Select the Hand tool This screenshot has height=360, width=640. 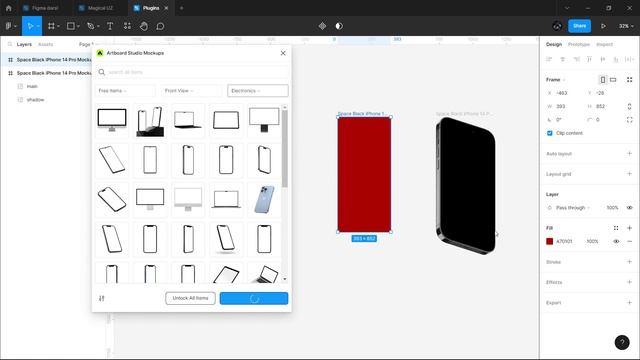144,26
